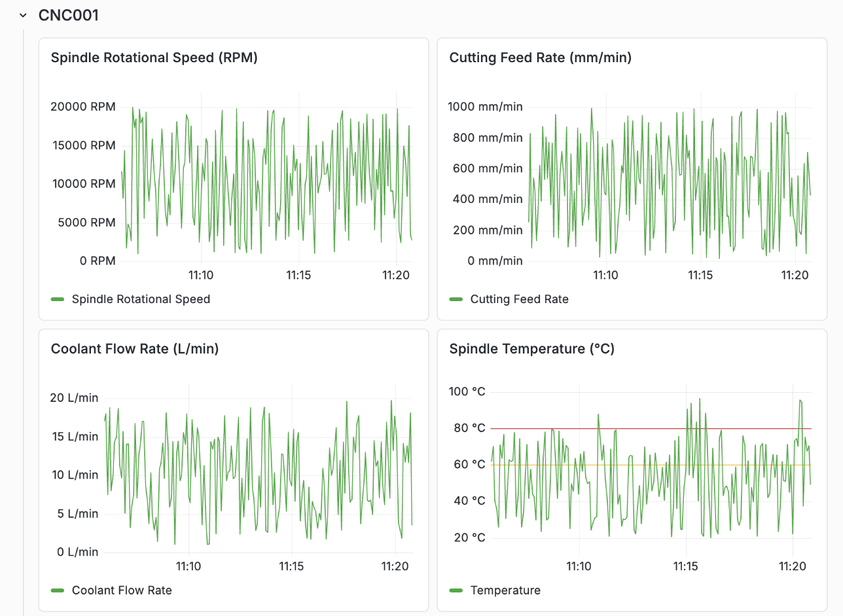Click 11:20 on the Cutting Feed Rate time axis
The width and height of the screenshot is (843, 616).
(794, 275)
